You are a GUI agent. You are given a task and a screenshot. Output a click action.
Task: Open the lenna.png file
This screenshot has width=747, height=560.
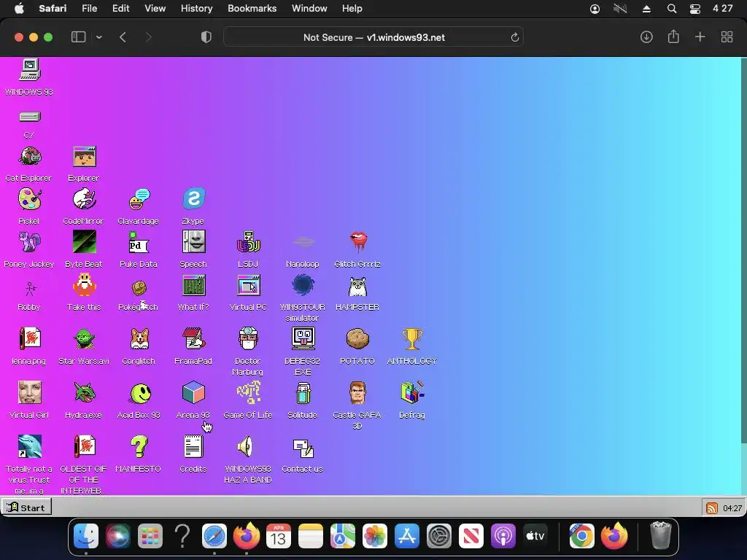point(29,338)
